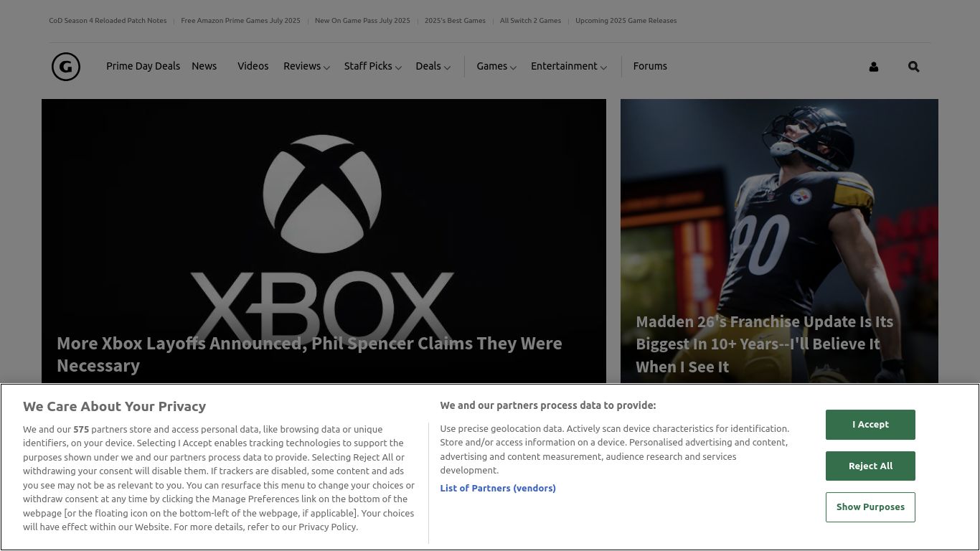Click the I Accept button
This screenshot has height=551, width=980.
pyautogui.click(x=870, y=424)
